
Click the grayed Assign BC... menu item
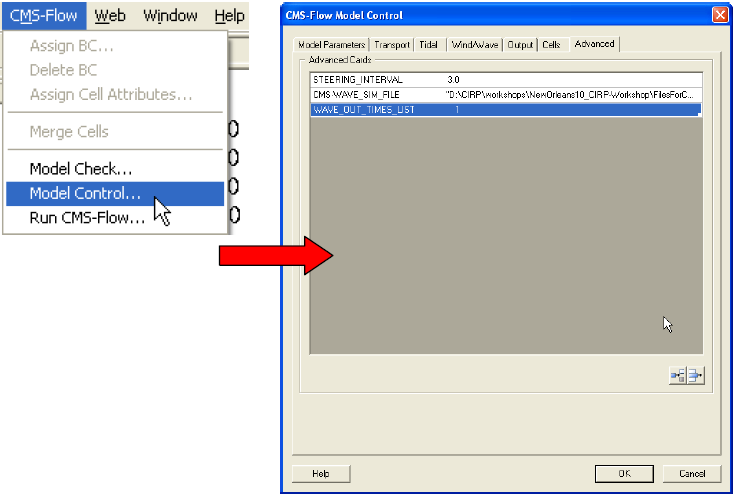(x=115, y=46)
